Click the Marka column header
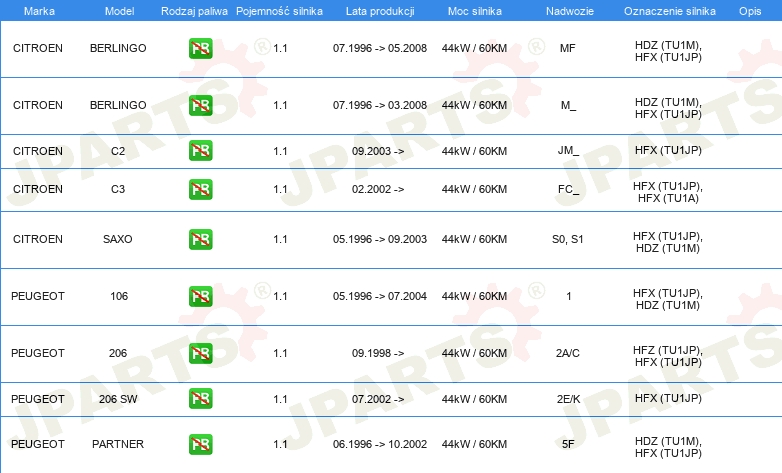This screenshot has height=473, width=782. tap(39, 11)
